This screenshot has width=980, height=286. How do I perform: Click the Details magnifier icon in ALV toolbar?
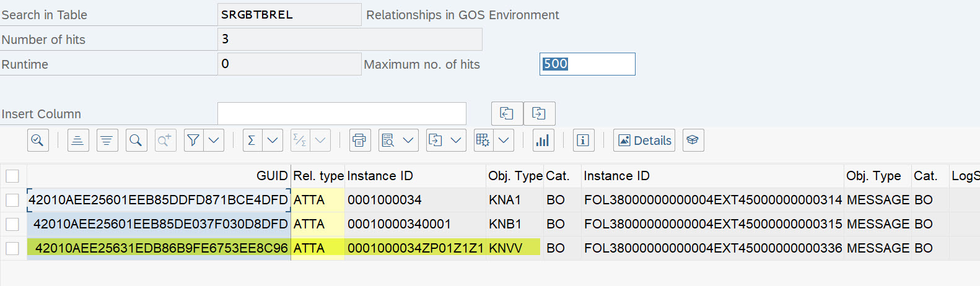point(38,141)
